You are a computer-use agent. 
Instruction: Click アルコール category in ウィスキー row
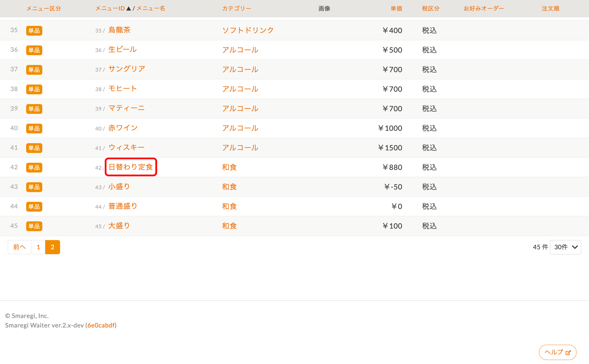(240, 147)
